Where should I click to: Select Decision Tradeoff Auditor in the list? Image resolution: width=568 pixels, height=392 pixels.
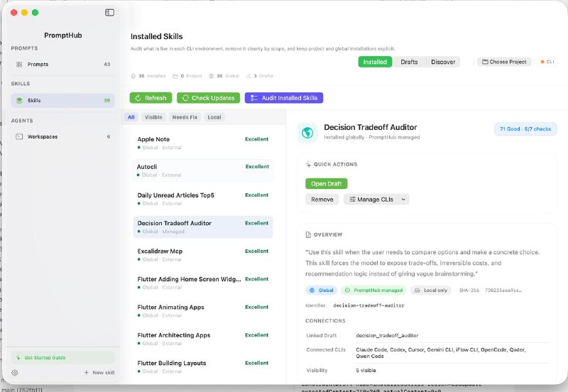click(x=203, y=227)
